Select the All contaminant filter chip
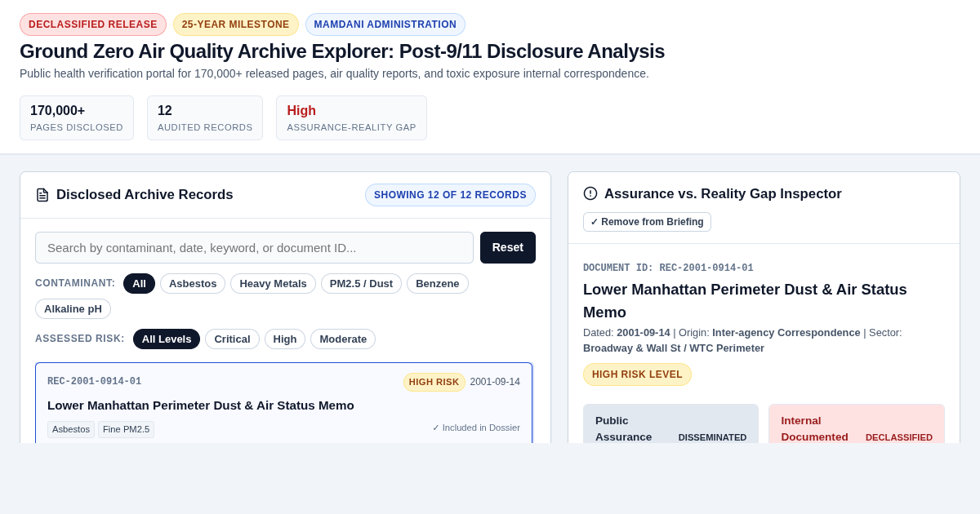 (x=139, y=283)
